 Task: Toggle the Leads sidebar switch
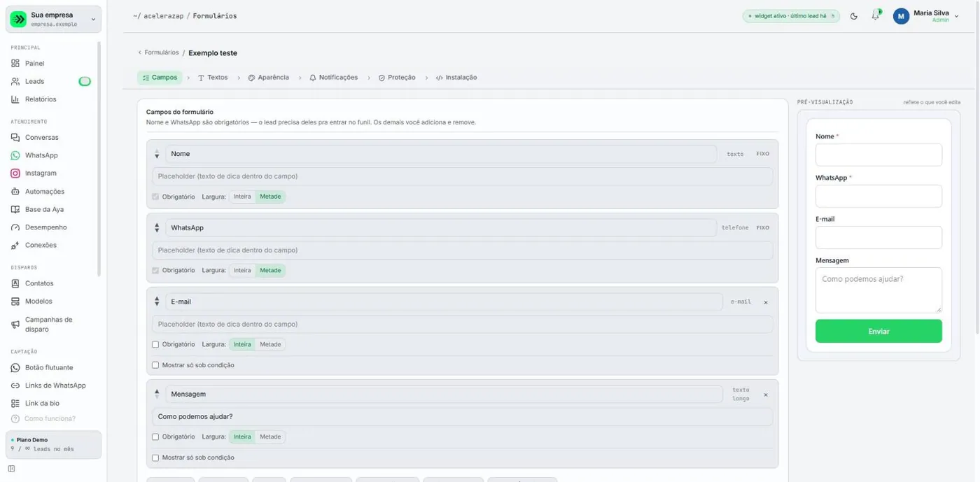point(85,81)
